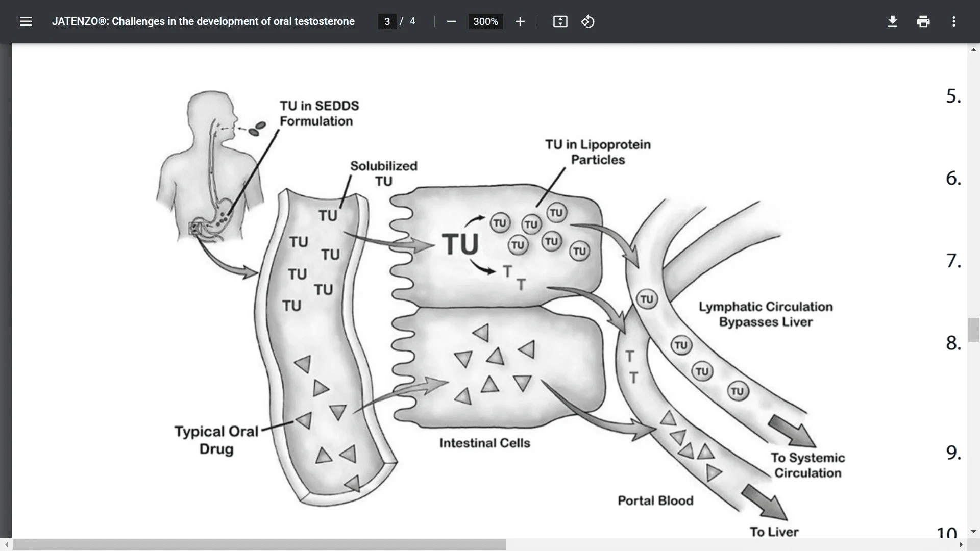This screenshot has width=980, height=551.
Task: Click the 'Lymphatic Circulation Bypasses Liver' label
Action: [x=765, y=314]
